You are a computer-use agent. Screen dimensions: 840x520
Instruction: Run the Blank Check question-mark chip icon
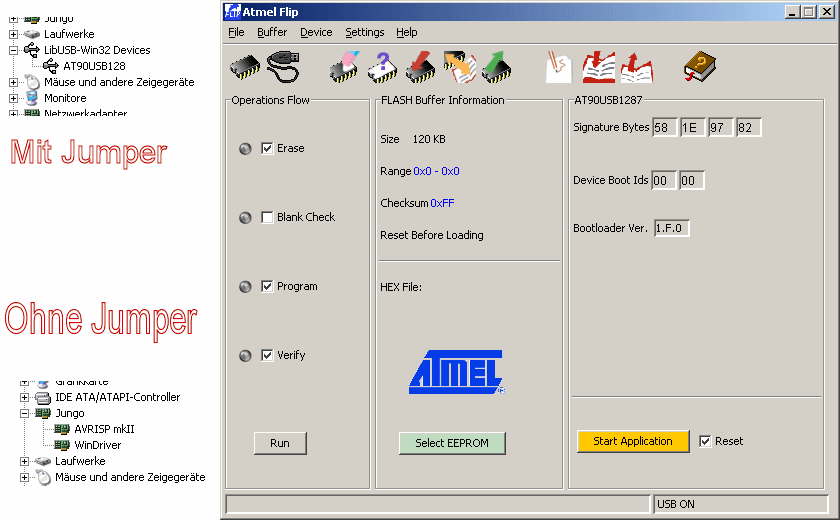click(x=382, y=67)
